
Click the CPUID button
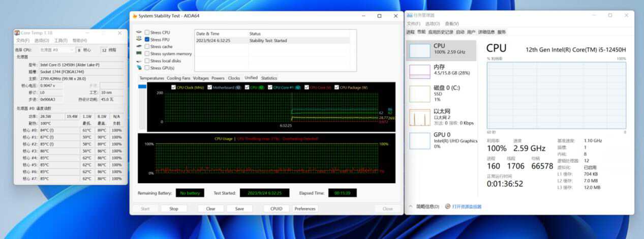coord(276,208)
